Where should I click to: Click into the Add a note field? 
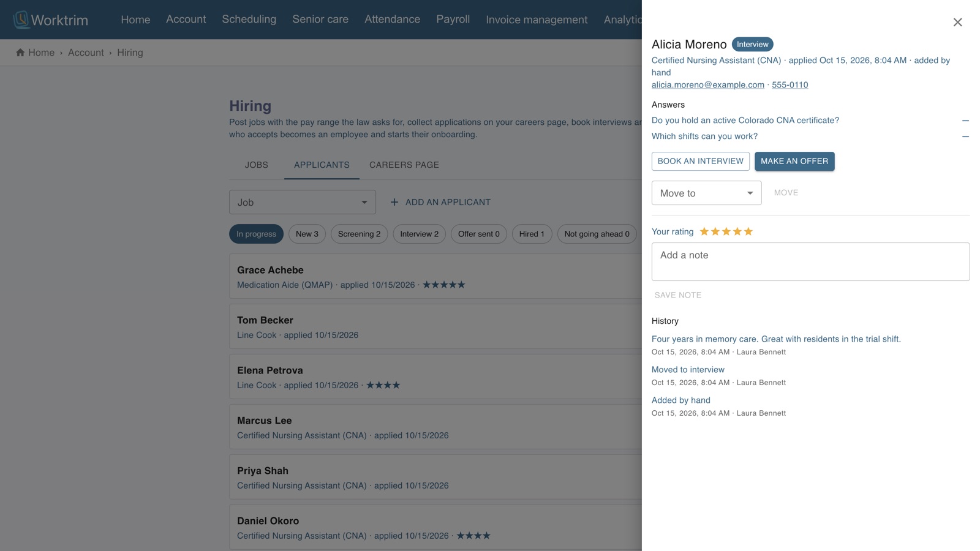click(x=810, y=261)
